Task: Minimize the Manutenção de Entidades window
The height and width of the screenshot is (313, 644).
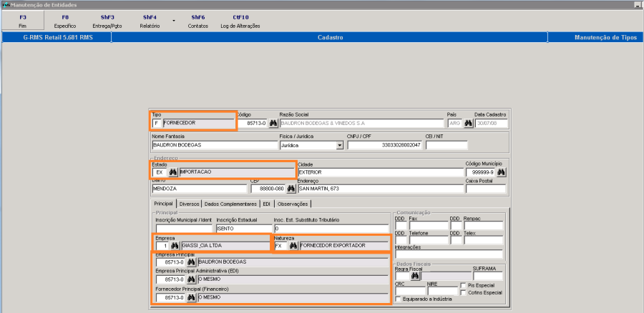Action: [637, 5]
